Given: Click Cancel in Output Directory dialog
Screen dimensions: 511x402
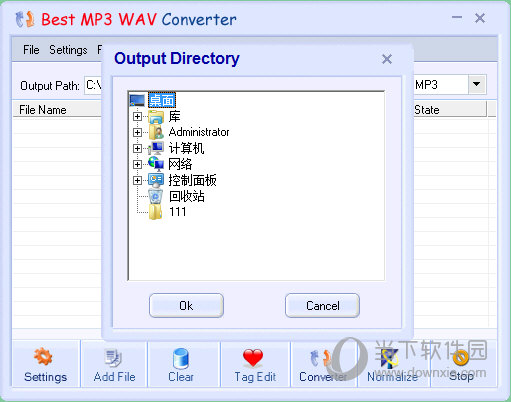Looking at the screenshot, I should coord(322,305).
